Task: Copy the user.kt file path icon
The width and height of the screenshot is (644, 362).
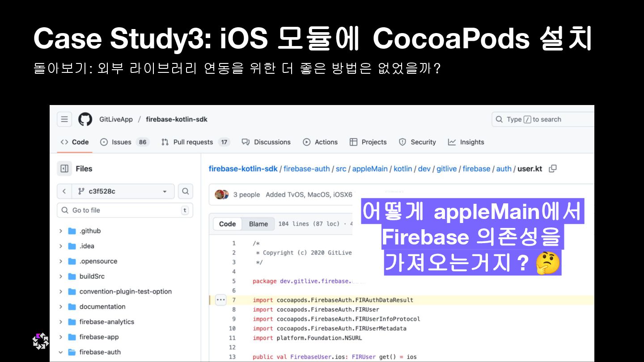Action: 553,168
